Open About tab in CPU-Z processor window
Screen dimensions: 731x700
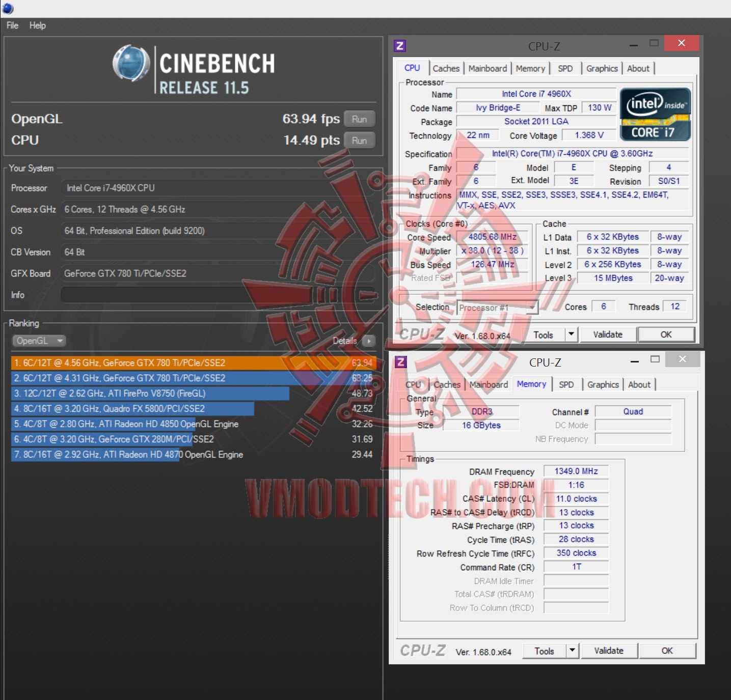point(638,68)
